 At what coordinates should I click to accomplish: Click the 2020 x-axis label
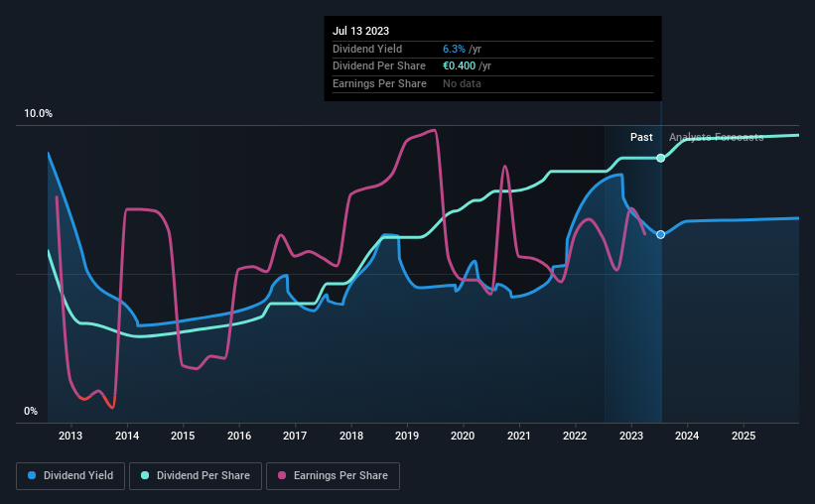coord(463,436)
